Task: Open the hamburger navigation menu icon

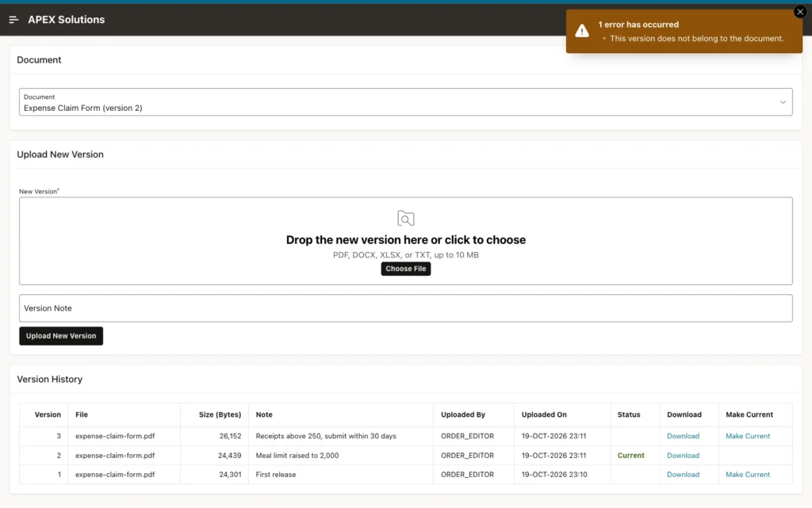Action: point(13,20)
